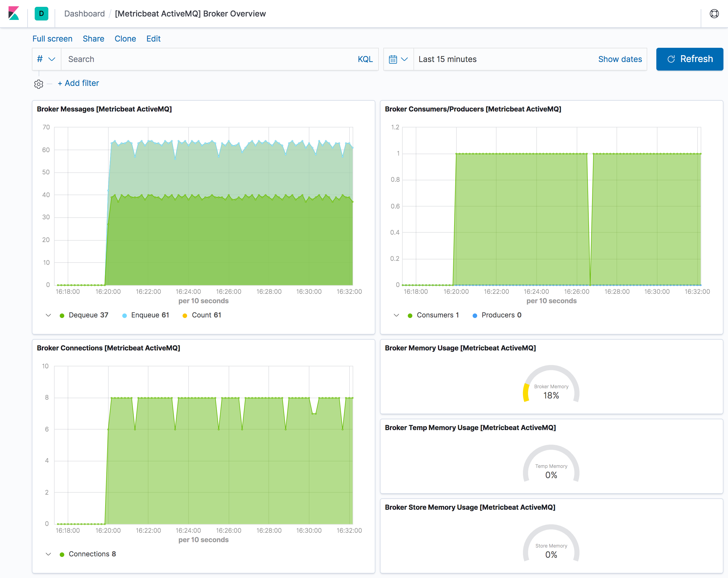Viewport: 728px width, 578px height.
Task: Click the KQL language selector in the search bar
Action: tap(365, 59)
